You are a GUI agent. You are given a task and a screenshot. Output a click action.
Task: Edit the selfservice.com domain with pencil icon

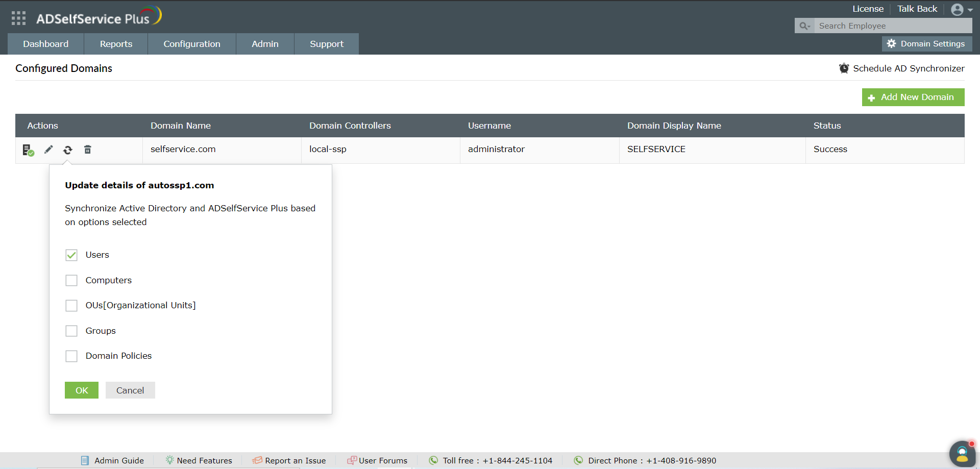click(x=48, y=150)
